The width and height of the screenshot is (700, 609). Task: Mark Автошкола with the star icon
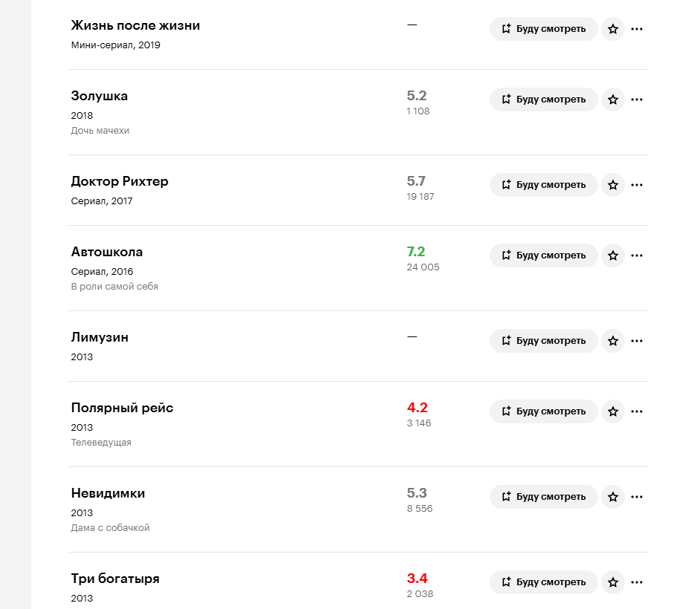tap(613, 255)
